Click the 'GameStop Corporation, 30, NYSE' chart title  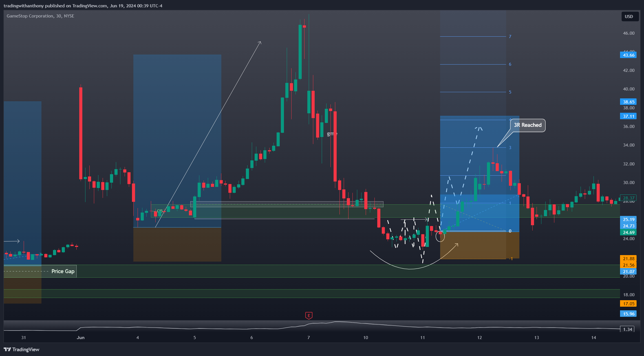pos(40,16)
